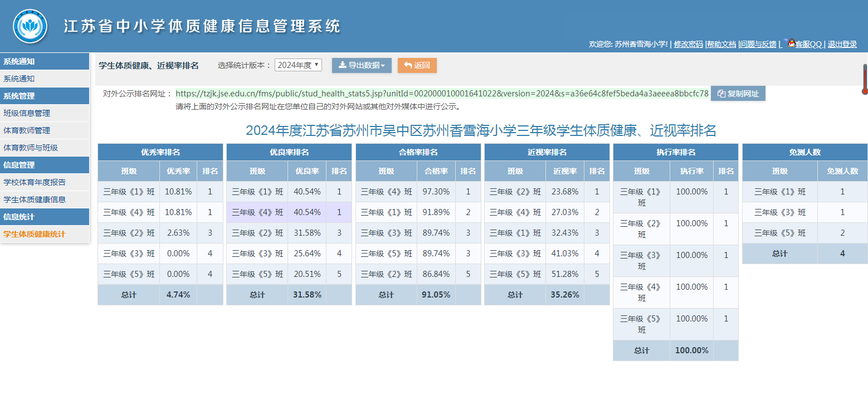Click the 41.03% myopia rate cell
868x414 pixels.
(565, 254)
